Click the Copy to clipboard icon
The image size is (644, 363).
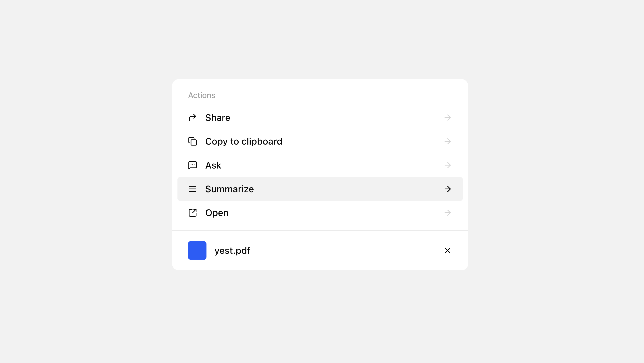pos(193,141)
